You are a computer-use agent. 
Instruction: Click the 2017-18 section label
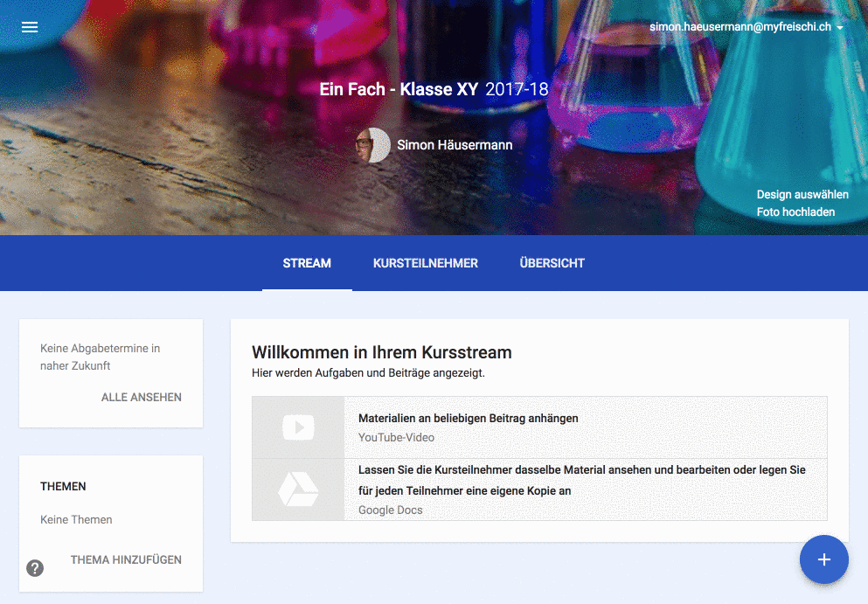click(517, 90)
